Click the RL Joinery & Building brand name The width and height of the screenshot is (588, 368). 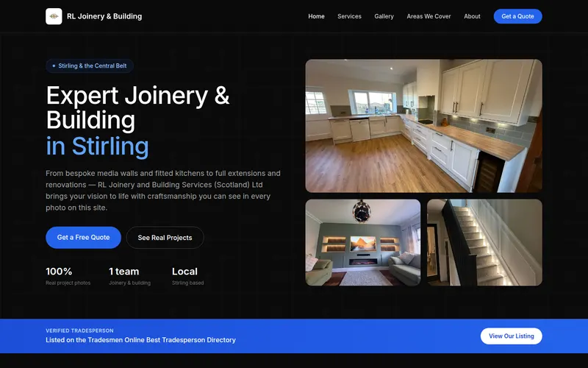click(x=104, y=16)
